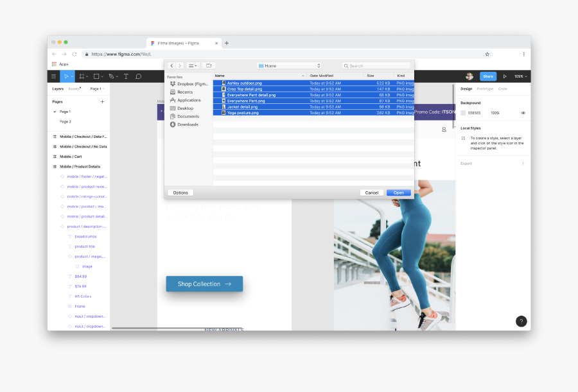Screen dimensions: 578x392
Task: Switch to the Assets tab
Action: [74, 89]
